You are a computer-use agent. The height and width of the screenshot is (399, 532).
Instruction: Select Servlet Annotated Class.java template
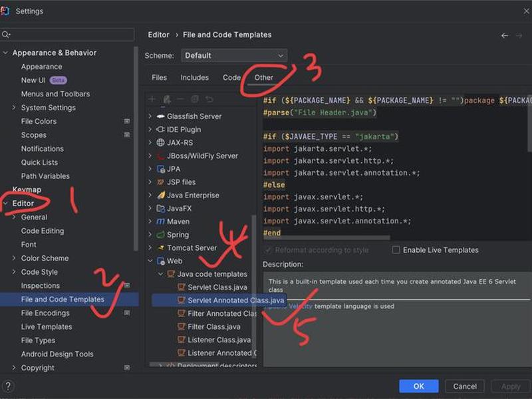point(219,301)
